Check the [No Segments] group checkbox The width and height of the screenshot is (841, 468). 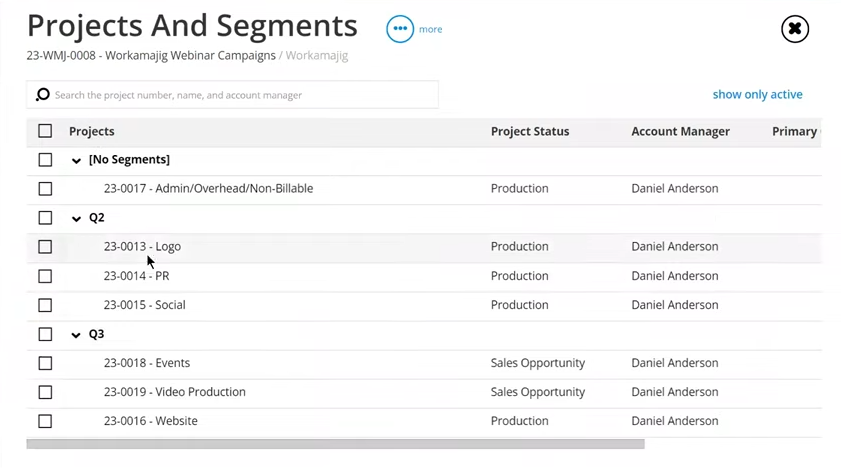click(45, 160)
